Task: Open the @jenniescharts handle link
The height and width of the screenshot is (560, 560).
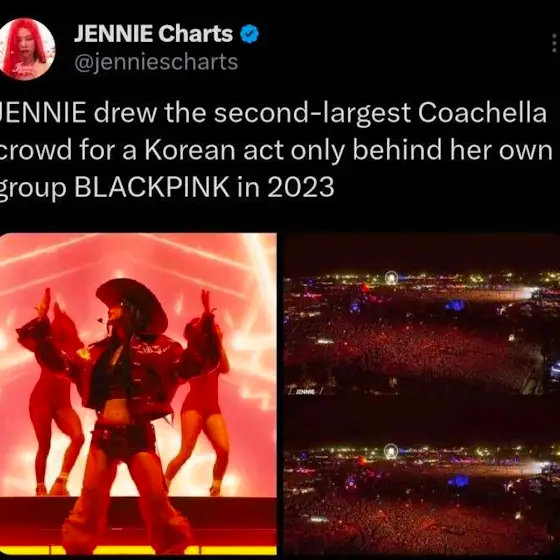Action: 156,62
